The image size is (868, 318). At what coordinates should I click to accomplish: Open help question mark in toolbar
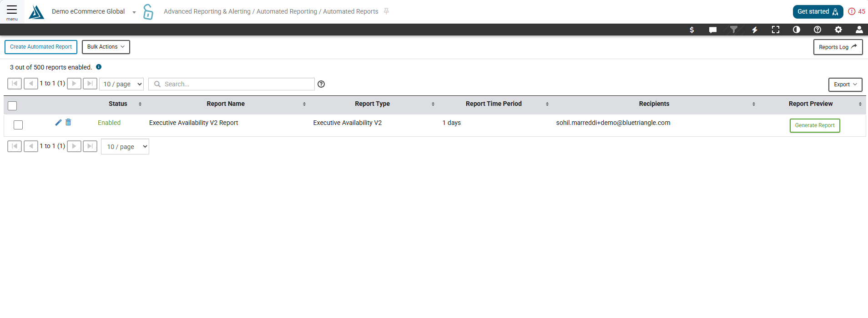[818, 30]
